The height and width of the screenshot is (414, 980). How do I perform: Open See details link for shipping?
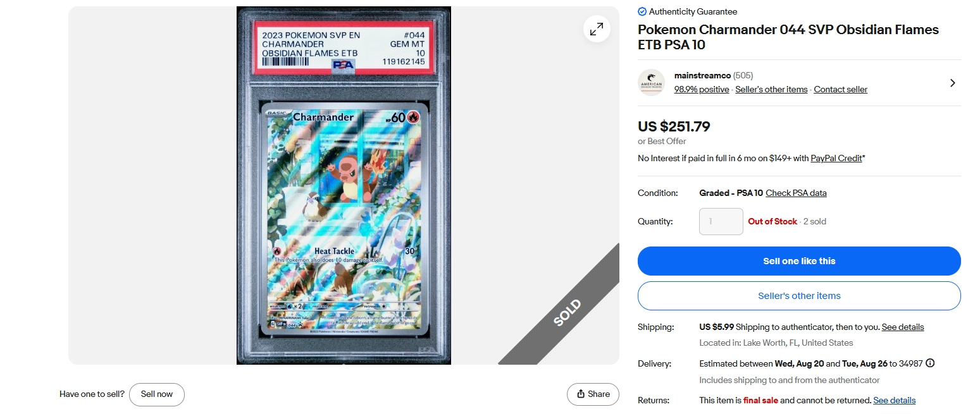[x=903, y=327]
